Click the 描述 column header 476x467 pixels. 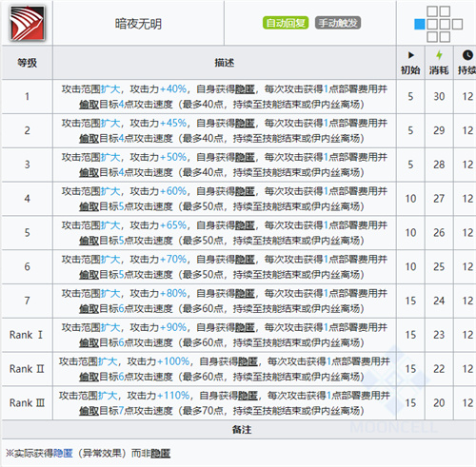pyautogui.click(x=225, y=63)
